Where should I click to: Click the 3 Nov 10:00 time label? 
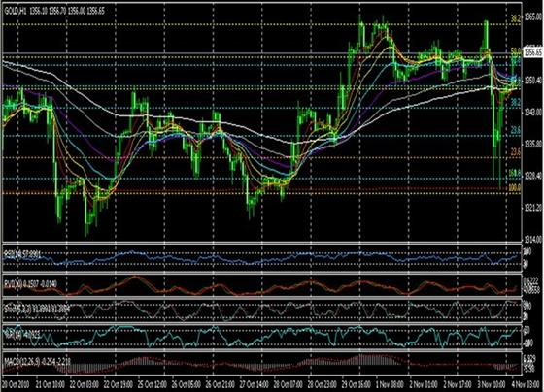(493, 384)
